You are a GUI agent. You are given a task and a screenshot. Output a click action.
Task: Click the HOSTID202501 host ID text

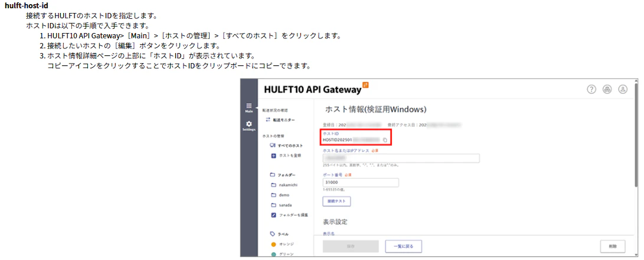click(x=338, y=140)
